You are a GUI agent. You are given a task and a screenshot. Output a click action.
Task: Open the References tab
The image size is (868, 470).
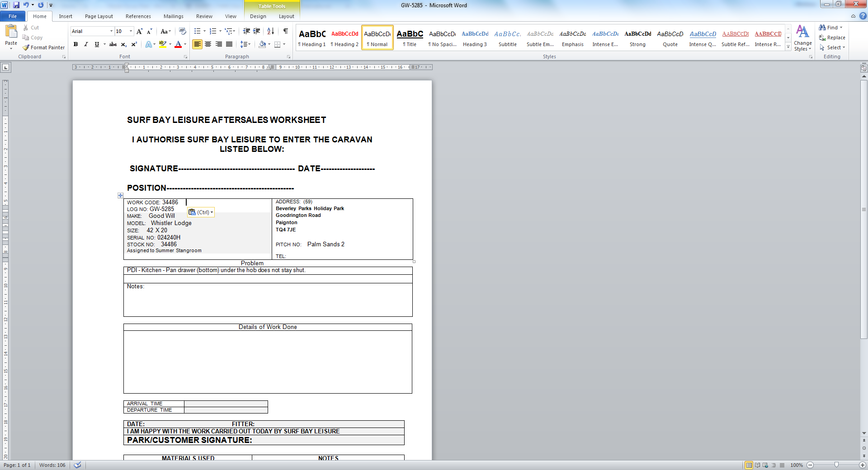pos(138,16)
